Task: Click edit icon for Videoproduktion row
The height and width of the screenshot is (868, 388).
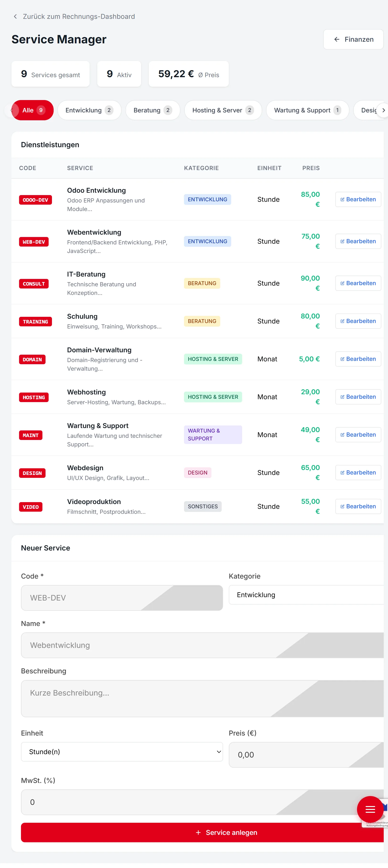Action: coord(342,506)
